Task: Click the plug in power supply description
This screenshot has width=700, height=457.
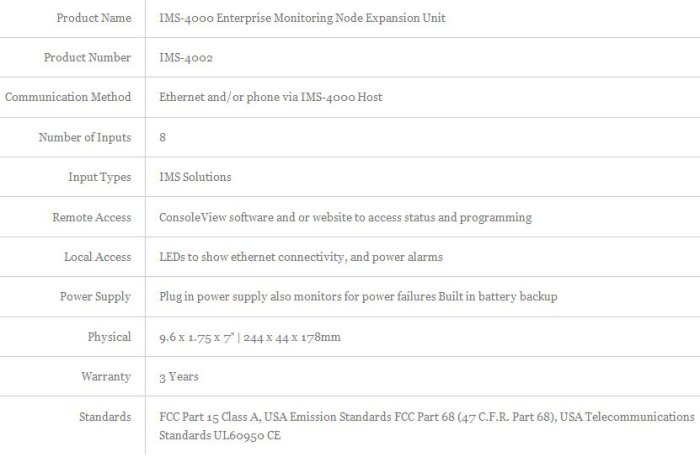Action: tap(357, 297)
